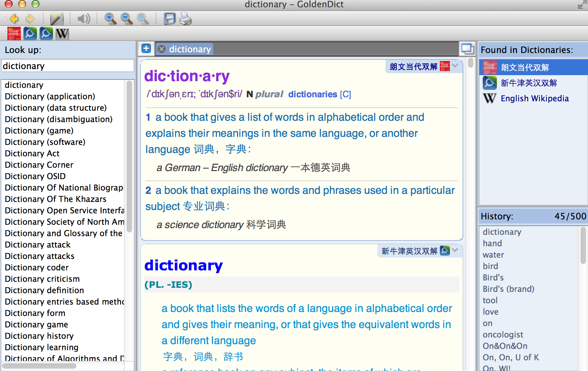
Task: Select 'Dictionary OSID' in the list
Action: 35,176
